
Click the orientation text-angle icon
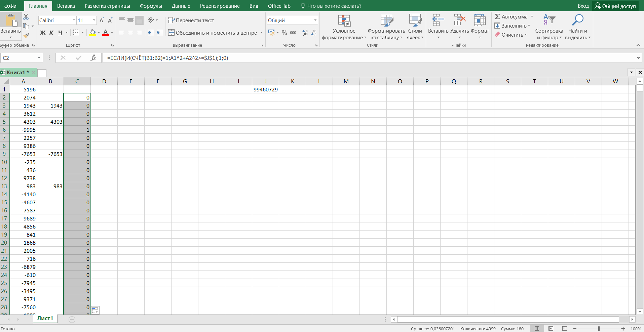tap(151, 20)
